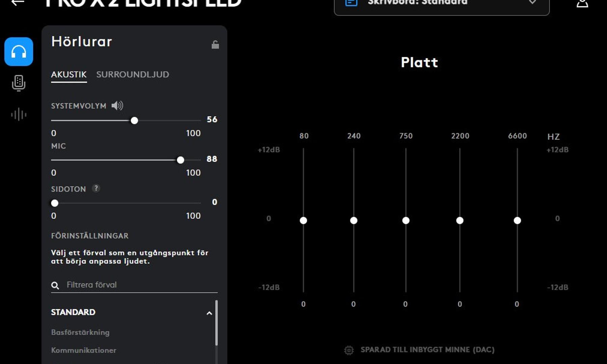Click the Hörlurar panel heading
607x364 pixels.
82,42
